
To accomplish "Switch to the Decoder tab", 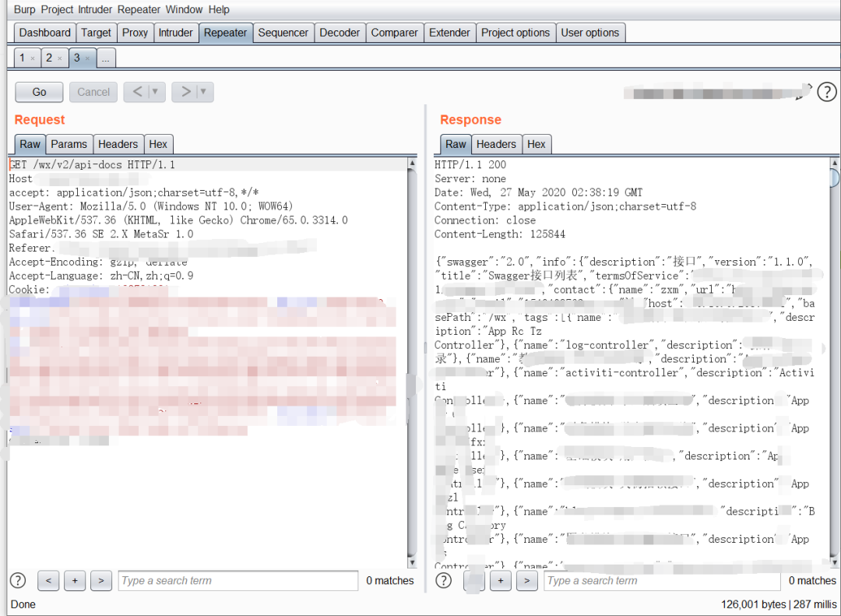I will [340, 33].
